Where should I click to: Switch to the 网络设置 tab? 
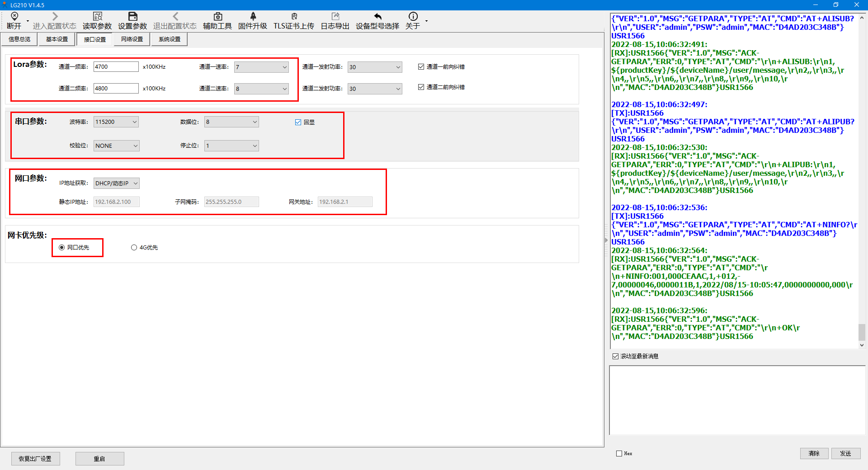[x=132, y=39]
